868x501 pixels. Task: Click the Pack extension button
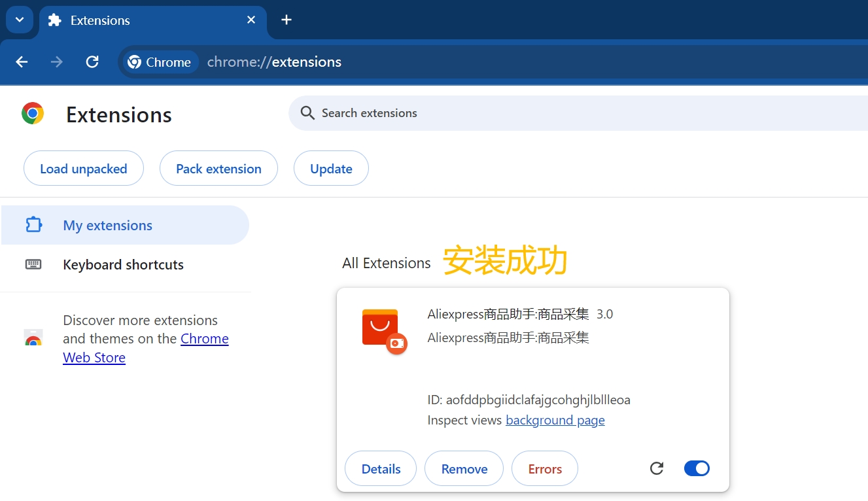[218, 168]
